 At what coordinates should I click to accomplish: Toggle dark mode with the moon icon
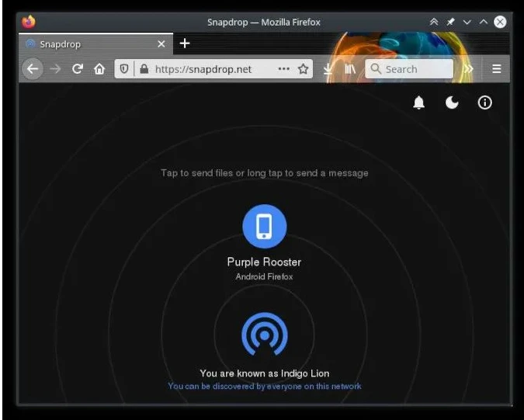452,102
